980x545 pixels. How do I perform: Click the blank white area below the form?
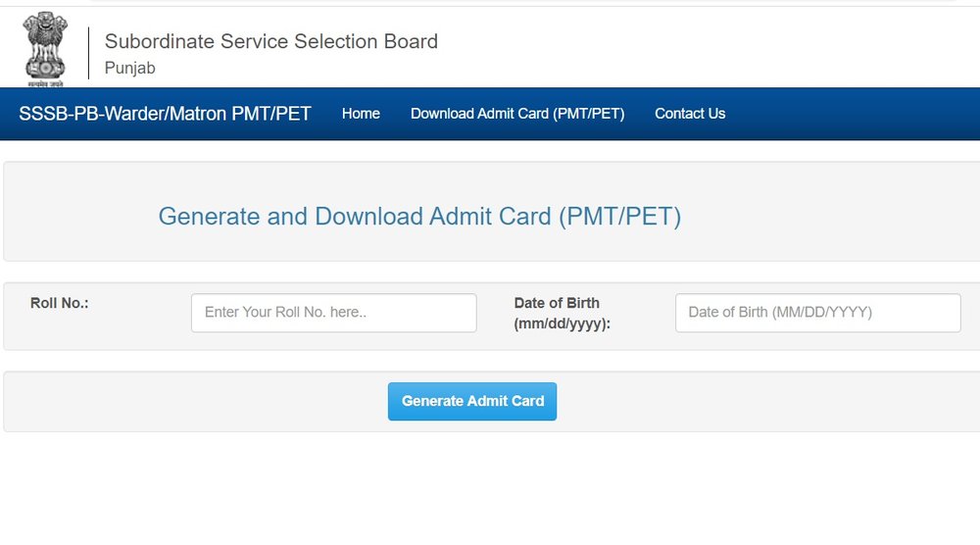pyautogui.click(x=490, y=490)
